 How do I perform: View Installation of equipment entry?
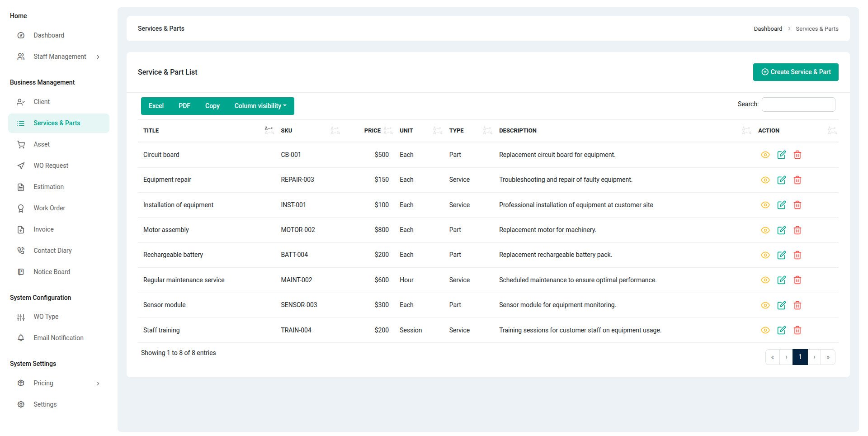click(765, 205)
